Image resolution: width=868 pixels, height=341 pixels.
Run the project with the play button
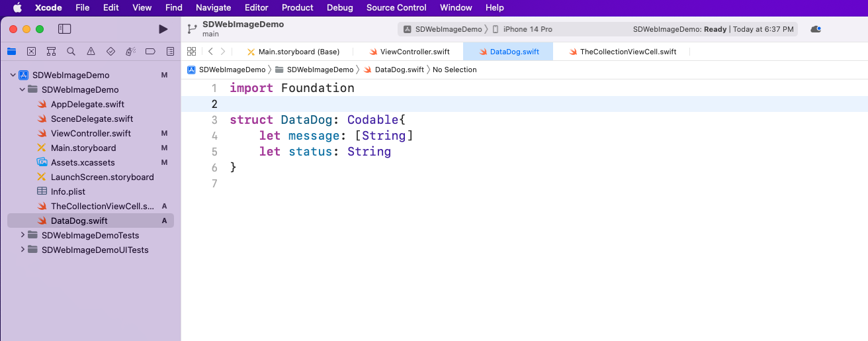(163, 29)
